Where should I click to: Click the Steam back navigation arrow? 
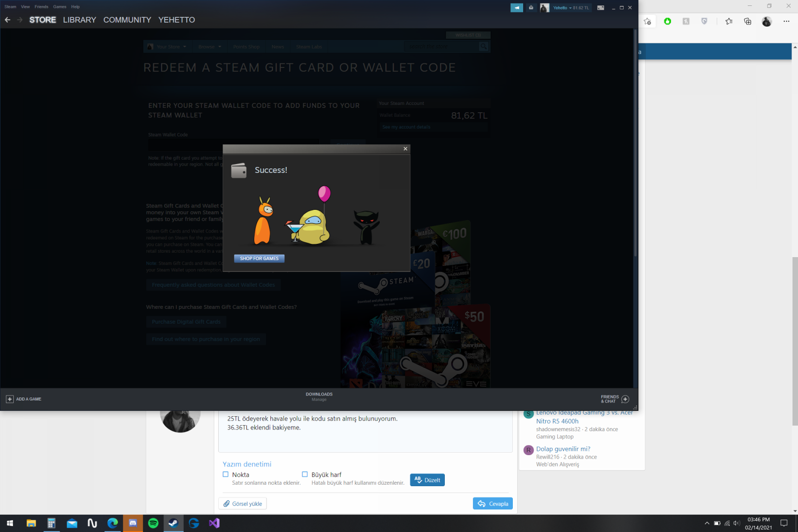[7, 20]
